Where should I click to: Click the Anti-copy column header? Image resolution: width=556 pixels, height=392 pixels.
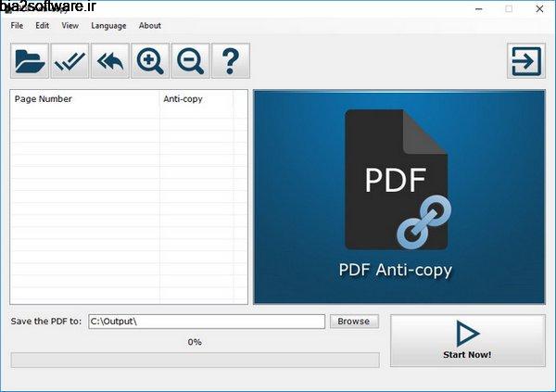point(196,99)
